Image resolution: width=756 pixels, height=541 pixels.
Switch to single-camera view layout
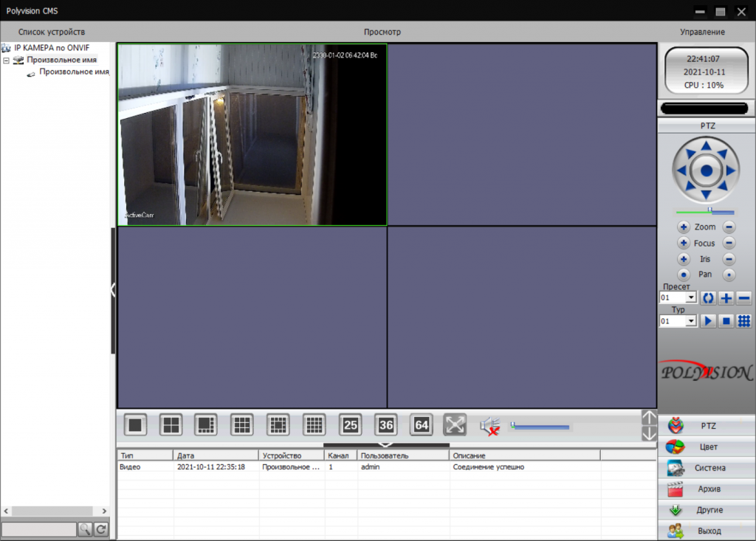[135, 424]
